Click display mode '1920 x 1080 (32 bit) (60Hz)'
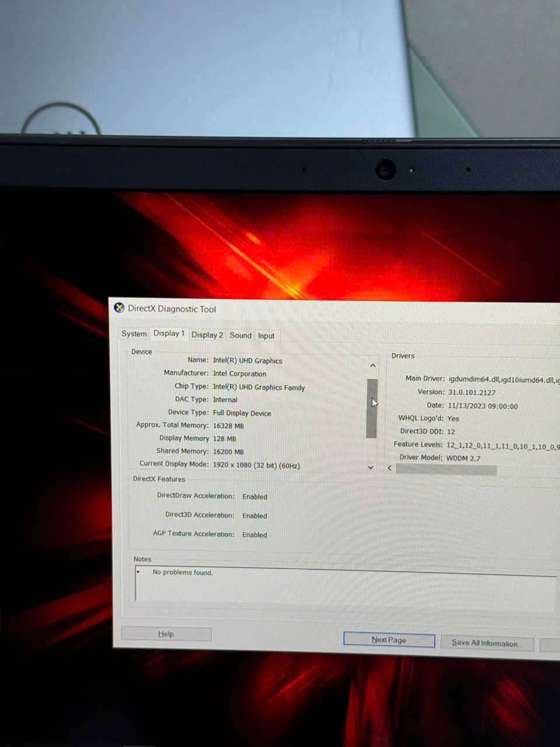560x747 pixels. coord(256,466)
